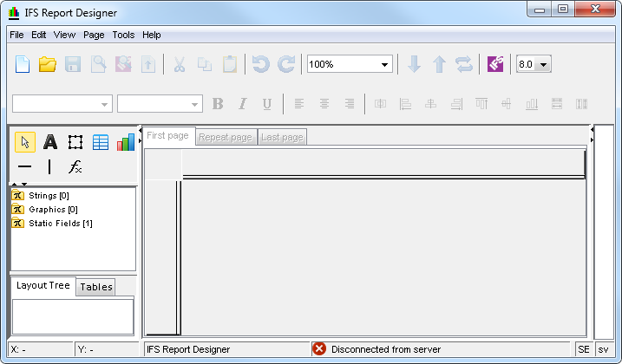Image resolution: width=622 pixels, height=364 pixels.
Task: Open a file with the yellow folder icon
Action: [x=47, y=64]
